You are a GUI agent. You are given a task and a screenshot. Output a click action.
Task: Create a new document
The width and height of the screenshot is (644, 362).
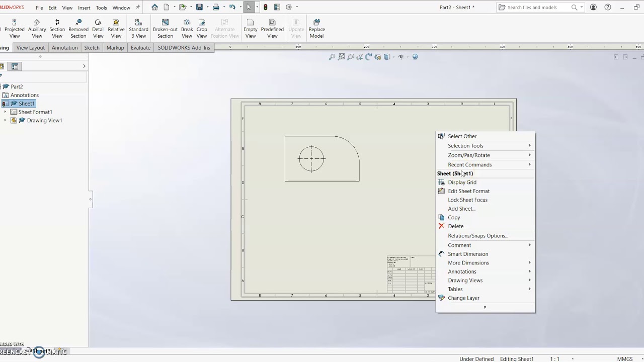[167, 8]
